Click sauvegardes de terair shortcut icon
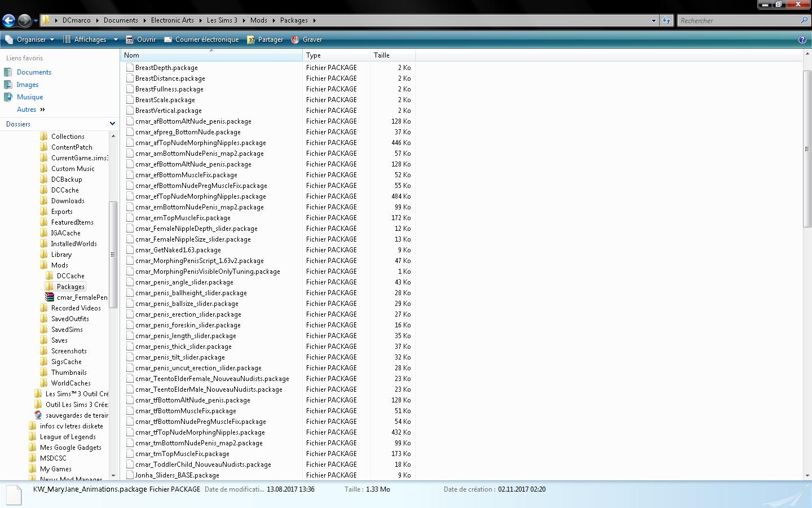Viewport: 812px width, 508px height. pyautogui.click(x=38, y=415)
